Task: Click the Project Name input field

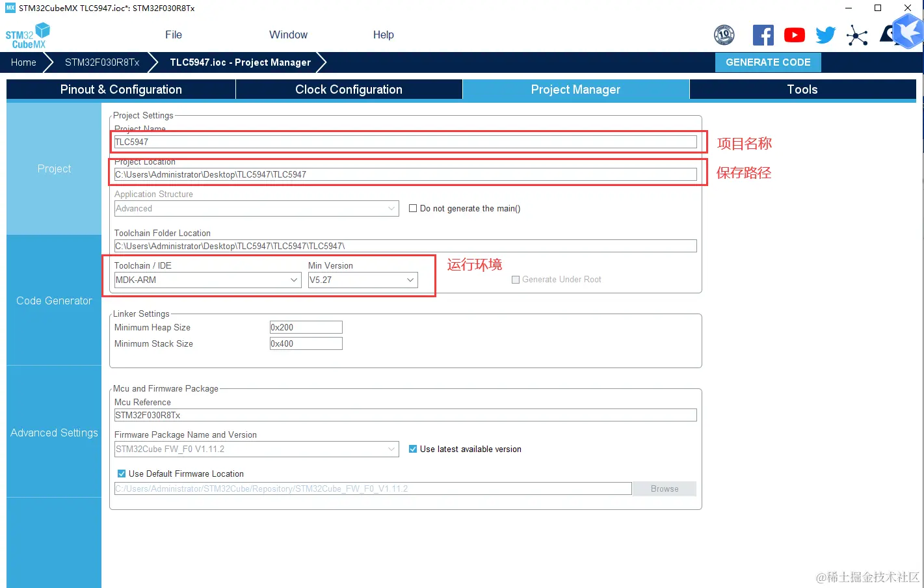Action: (406, 142)
